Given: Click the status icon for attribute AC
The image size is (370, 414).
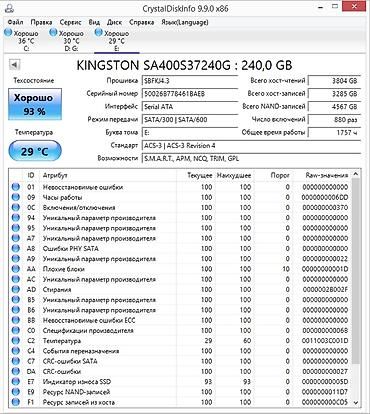Looking at the screenshot, I should click(15, 279).
